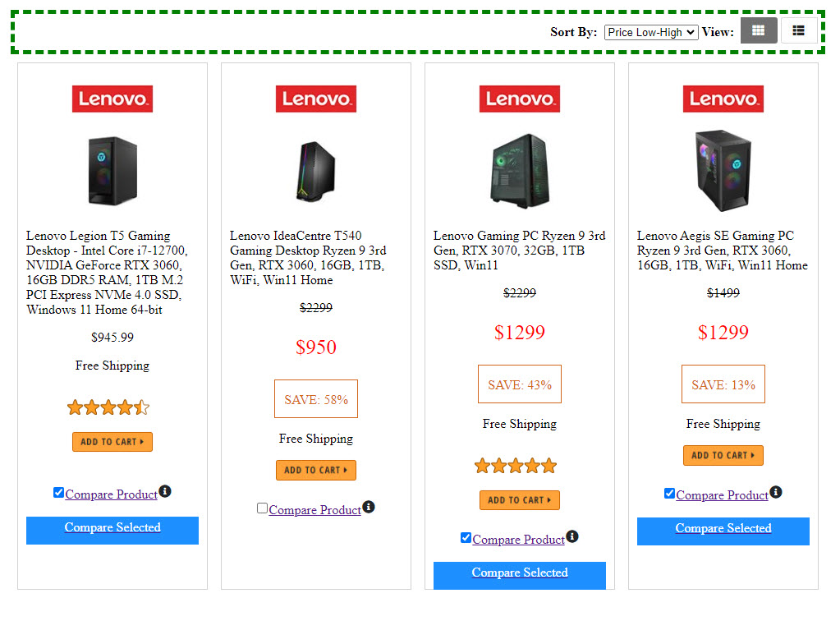The height and width of the screenshot is (630, 840).
Task: Click info icon beside Gaming PC RTX 3070 compare
Action: click(572, 536)
